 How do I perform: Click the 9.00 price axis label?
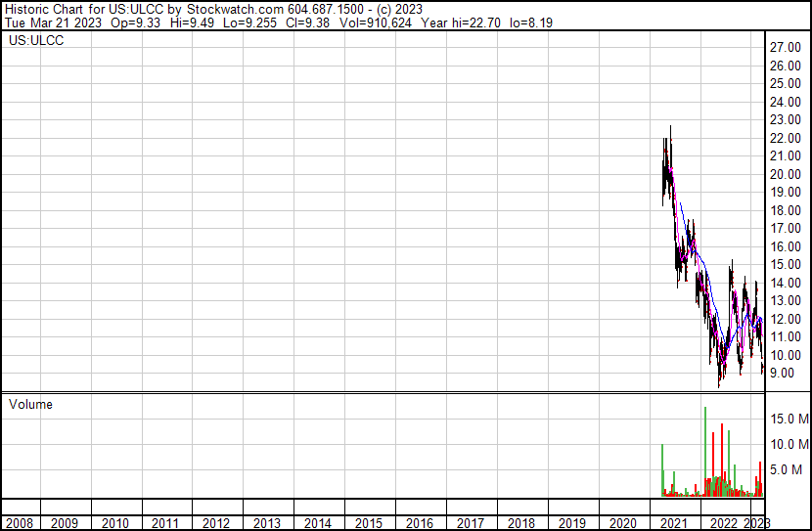[783, 374]
